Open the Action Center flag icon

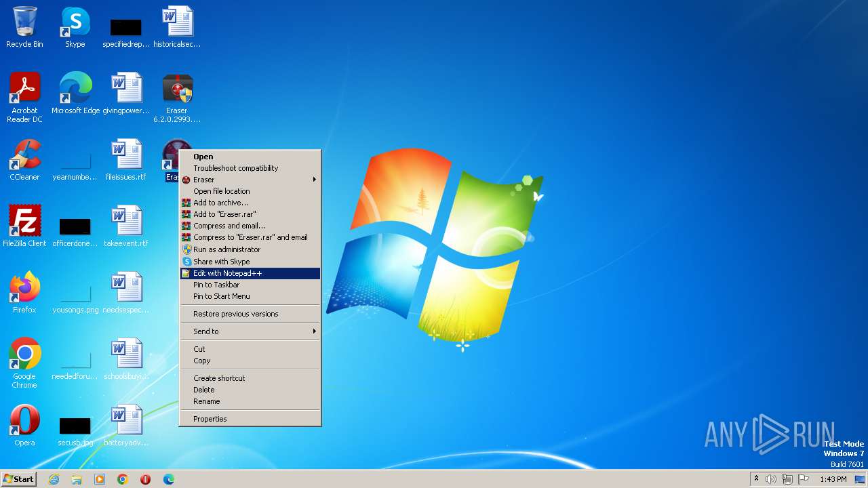coord(804,479)
